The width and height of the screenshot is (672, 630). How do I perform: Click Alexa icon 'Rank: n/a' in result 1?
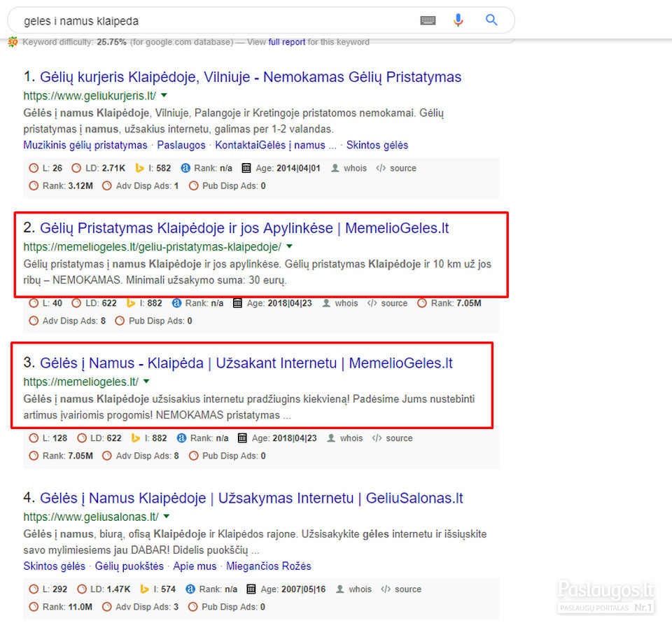(x=185, y=168)
